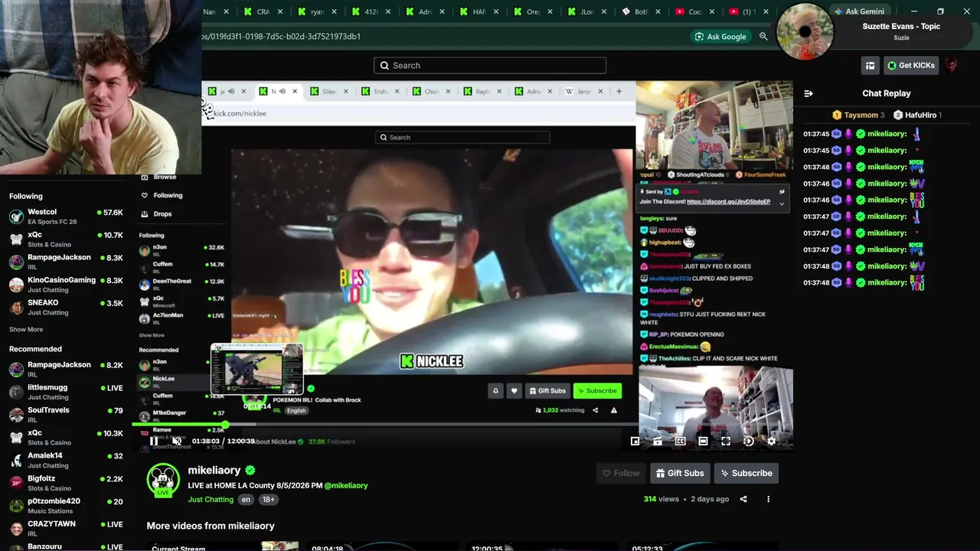Click the clip icon in the player bar
Screen dimensions: 980x551
pyautogui.click(x=658, y=441)
